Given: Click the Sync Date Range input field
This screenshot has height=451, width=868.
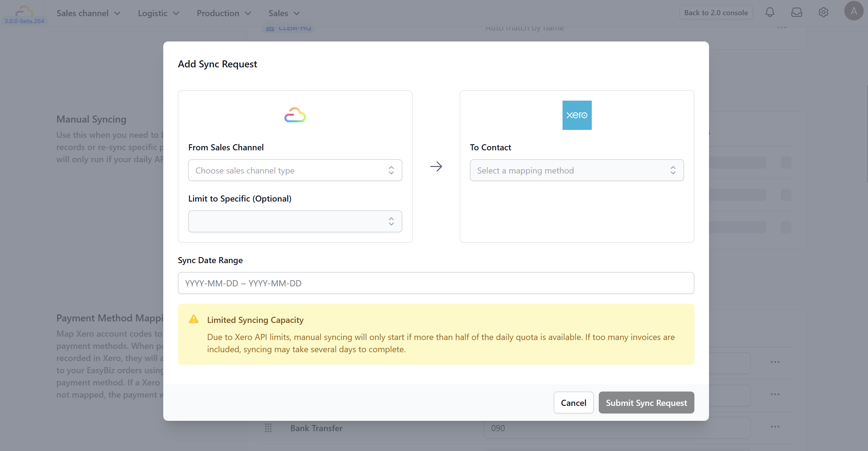Looking at the screenshot, I should pyautogui.click(x=436, y=283).
